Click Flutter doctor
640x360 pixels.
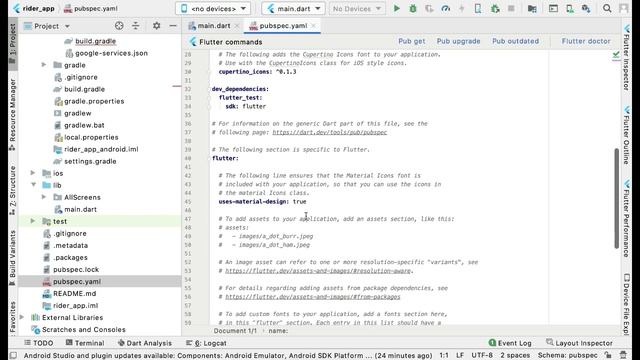click(586, 41)
